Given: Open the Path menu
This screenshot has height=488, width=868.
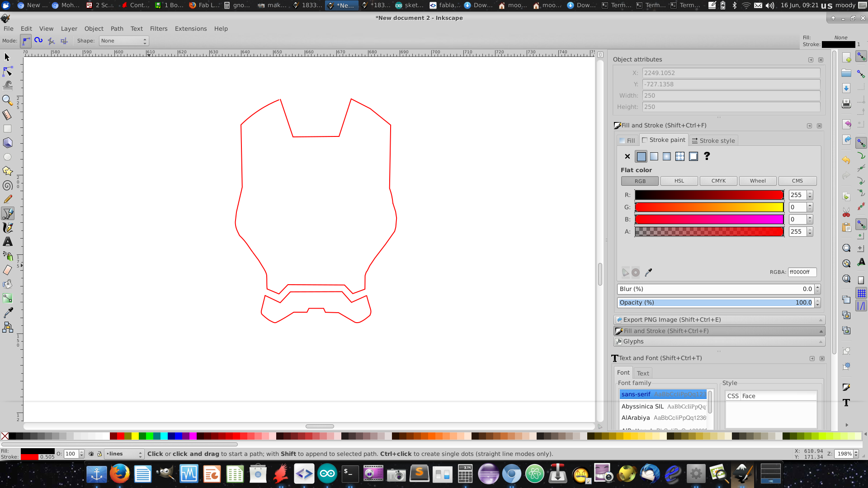Looking at the screenshot, I should click(117, 28).
